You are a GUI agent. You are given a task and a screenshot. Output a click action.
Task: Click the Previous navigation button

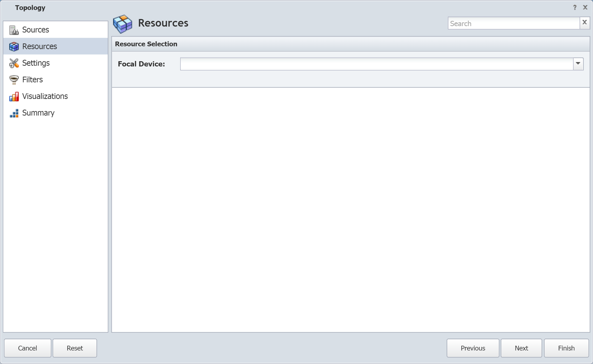tap(473, 348)
